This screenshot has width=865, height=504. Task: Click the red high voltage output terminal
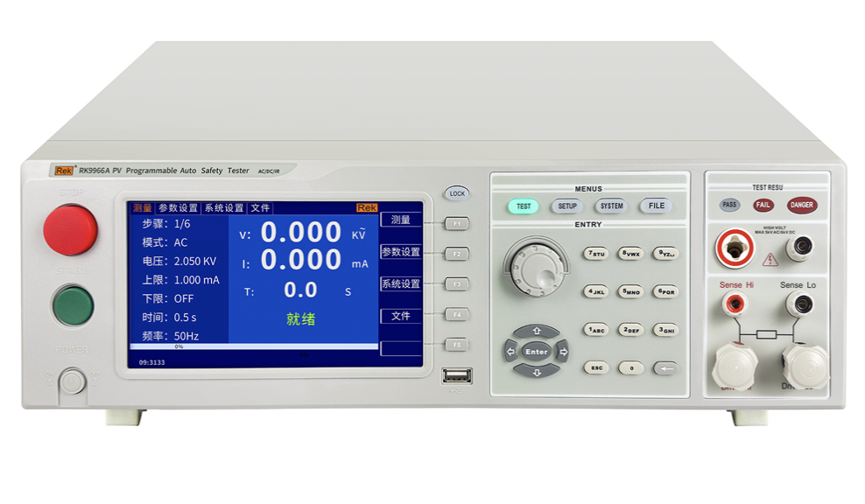pos(736,248)
